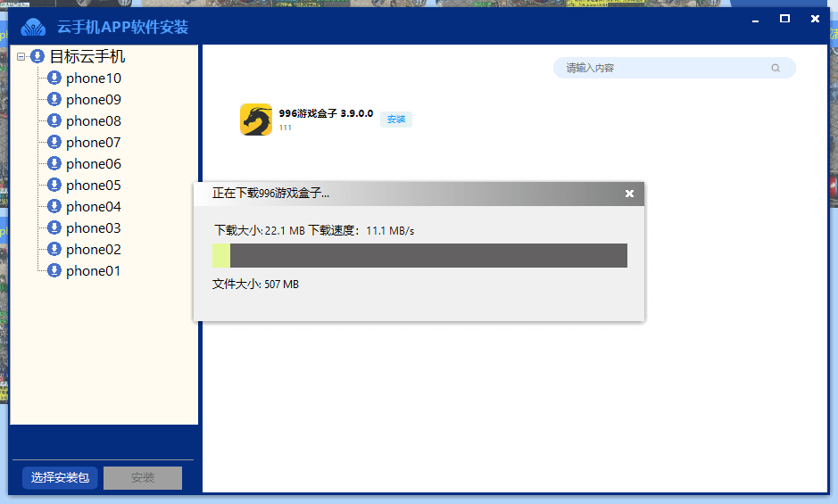Select phone01 in the tree
The width and height of the screenshot is (838, 504).
pyautogui.click(x=94, y=271)
